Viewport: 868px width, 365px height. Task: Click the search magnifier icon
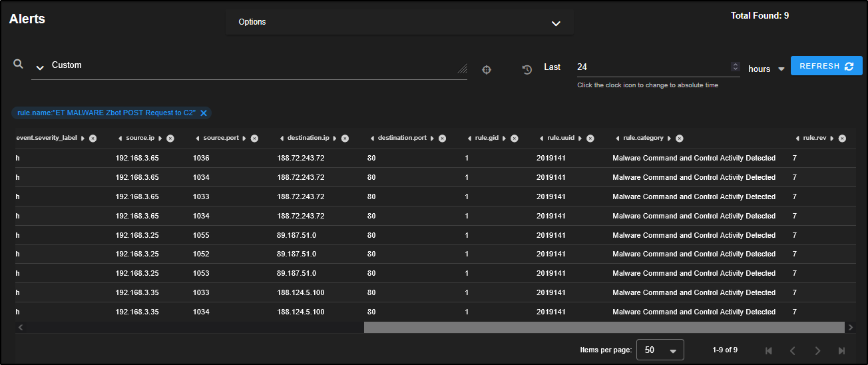pyautogui.click(x=18, y=64)
